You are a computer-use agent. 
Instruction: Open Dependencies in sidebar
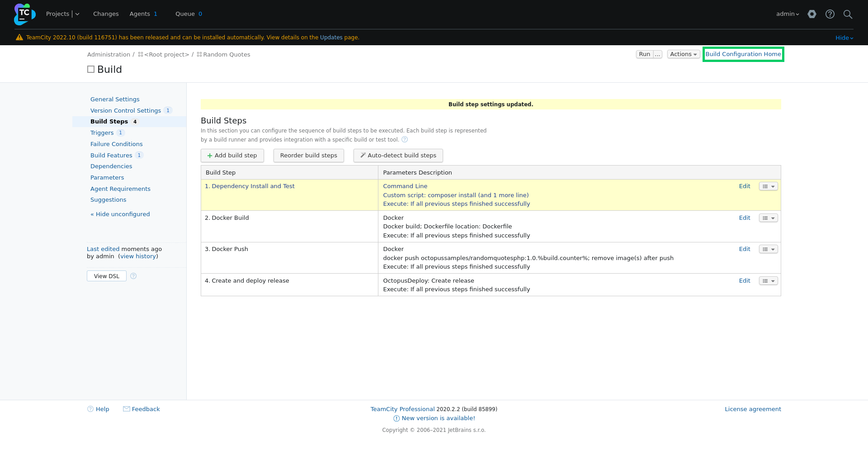111,166
